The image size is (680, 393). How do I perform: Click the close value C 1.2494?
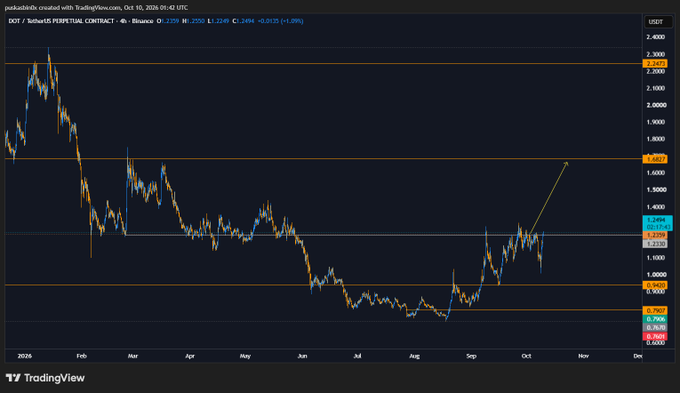(243, 21)
